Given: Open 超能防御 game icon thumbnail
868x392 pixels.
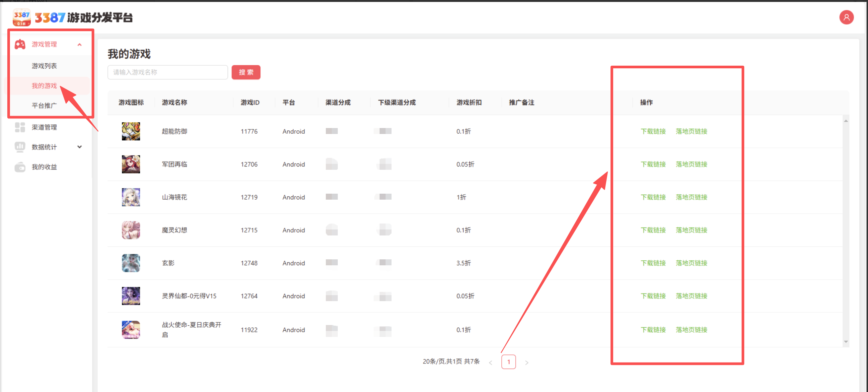Looking at the screenshot, I should [x=131, y=131].
